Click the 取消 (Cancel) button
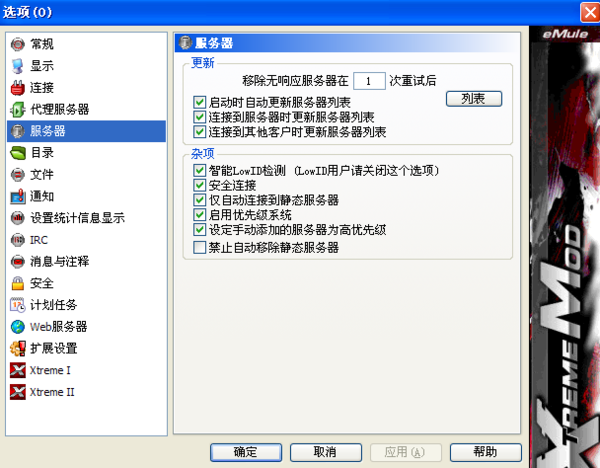 click(325, 452)
